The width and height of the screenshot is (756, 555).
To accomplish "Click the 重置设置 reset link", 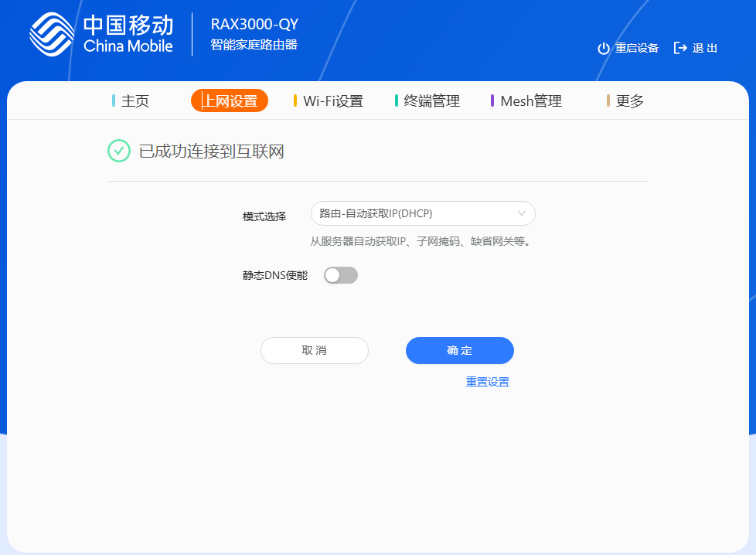I will point(487,382).
